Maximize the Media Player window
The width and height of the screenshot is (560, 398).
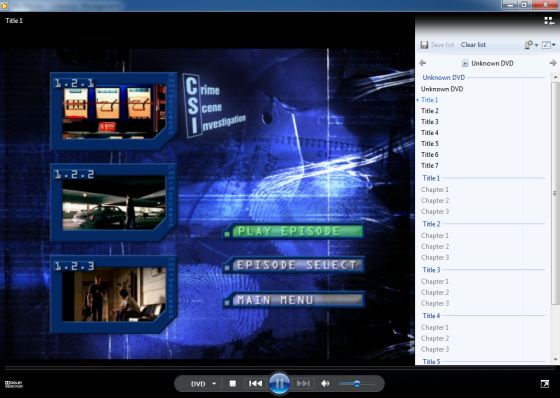[524, 5]
